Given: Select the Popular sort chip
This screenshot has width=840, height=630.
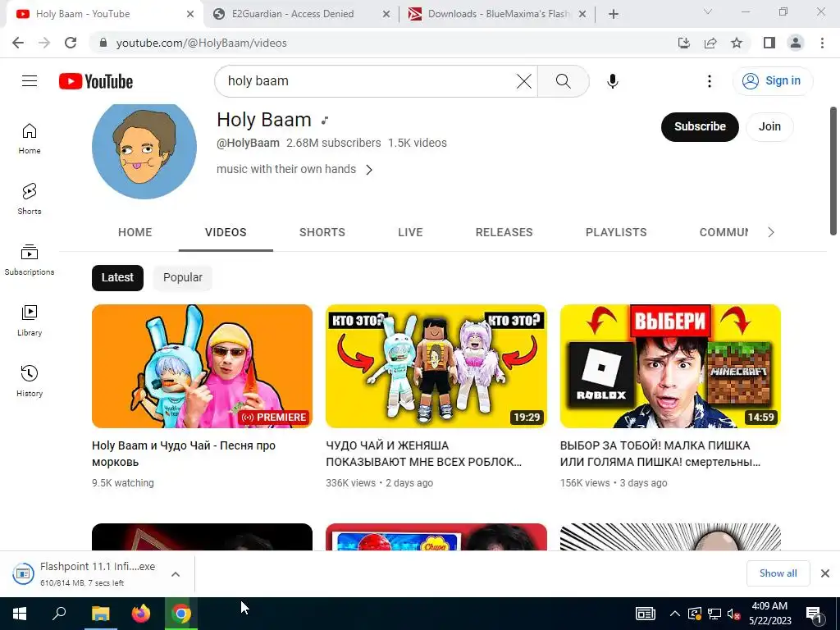Looking at the screenshot, I should 183,277.
